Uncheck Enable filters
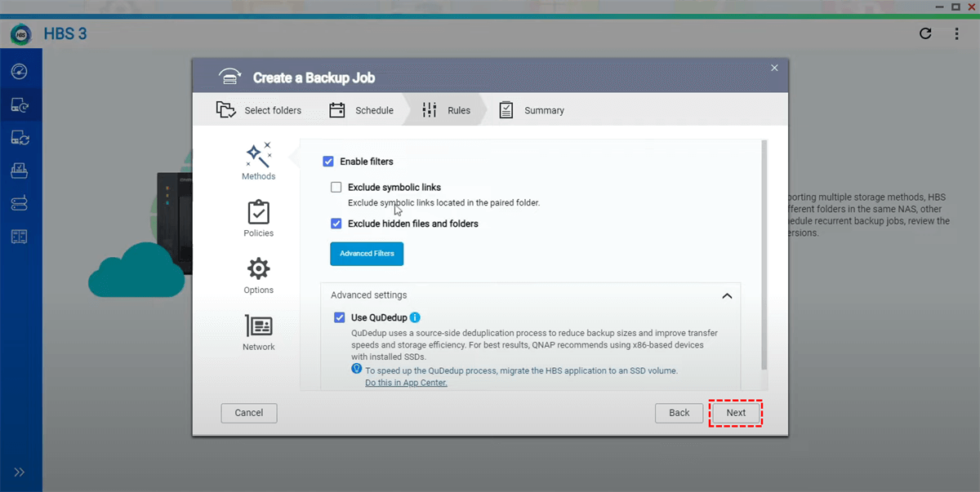Screen dimensions: 980x492 click(328, 162)
